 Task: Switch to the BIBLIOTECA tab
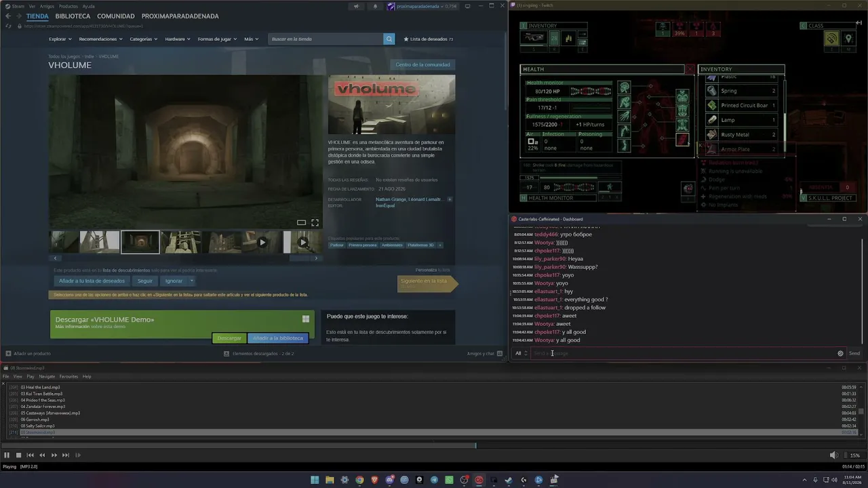(73, 16)
